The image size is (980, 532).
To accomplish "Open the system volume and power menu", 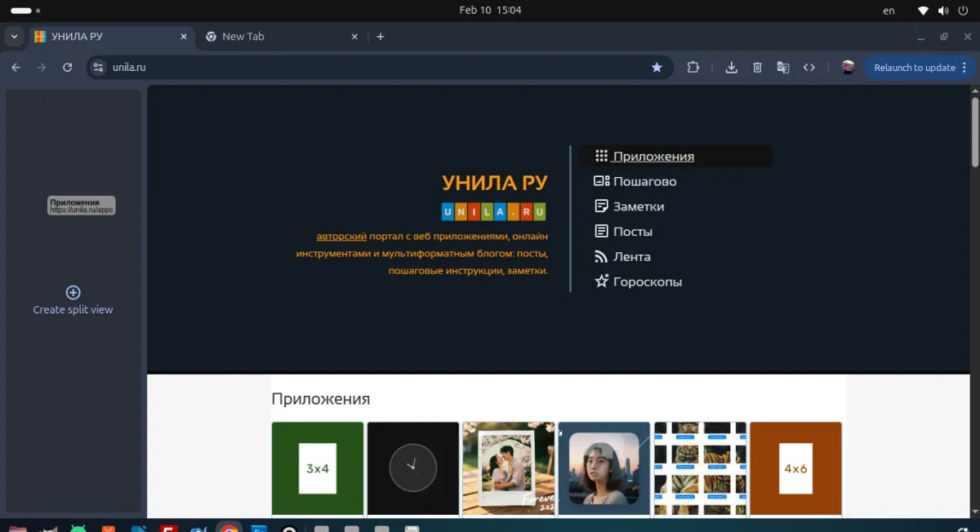I will [x=943, y=11].
